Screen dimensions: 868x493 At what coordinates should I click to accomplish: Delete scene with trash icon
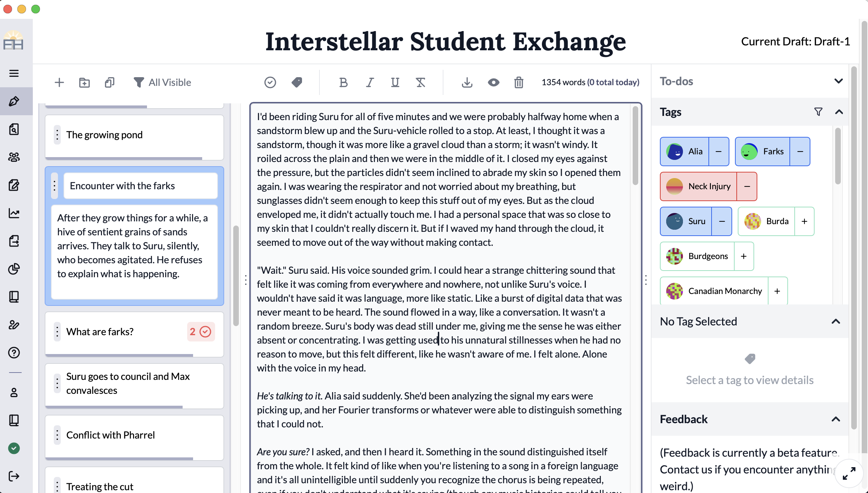[x=519, y=82]
